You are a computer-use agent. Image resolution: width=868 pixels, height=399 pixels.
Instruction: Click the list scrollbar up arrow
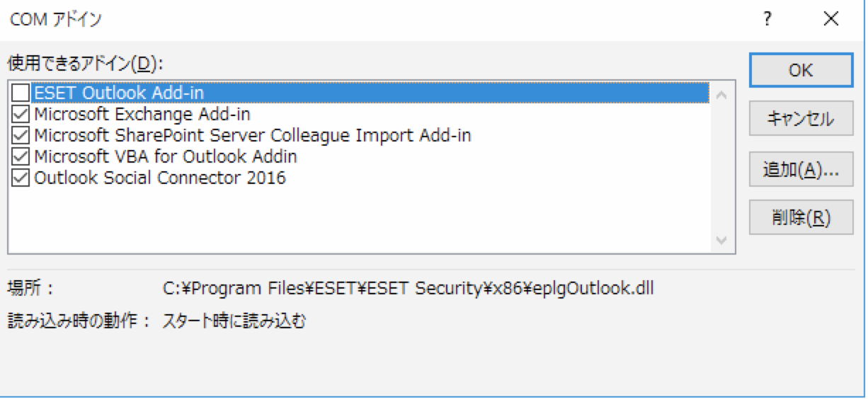point(721,95)
